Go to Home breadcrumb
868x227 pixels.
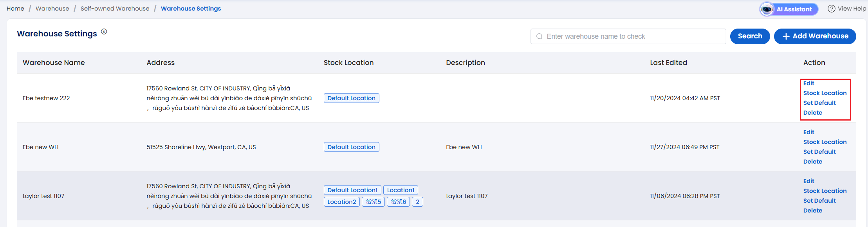[15, 9]
